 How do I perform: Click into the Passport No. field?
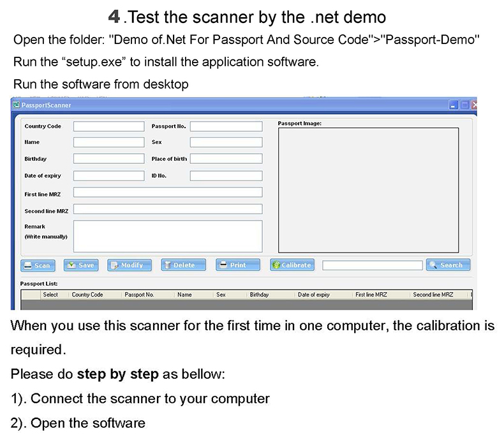[226, 126]
